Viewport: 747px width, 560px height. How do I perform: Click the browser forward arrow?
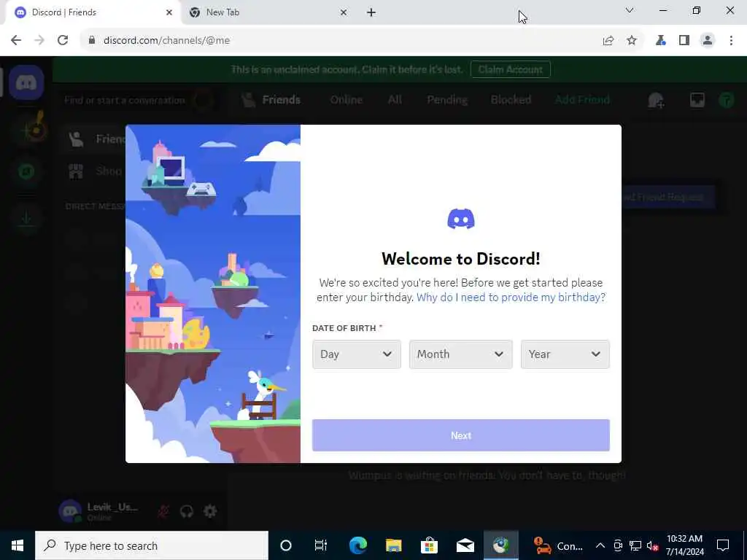39,41
